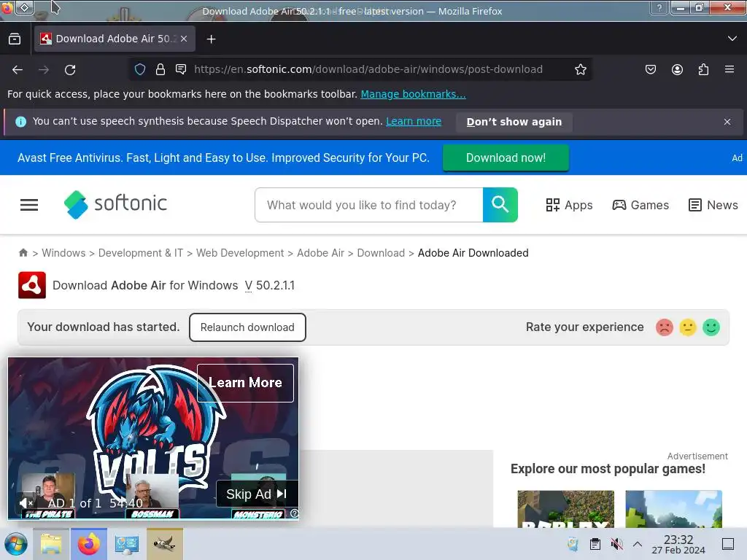The image size is (747, 560).
Task: Reload the current page
Action: (70, 70)
